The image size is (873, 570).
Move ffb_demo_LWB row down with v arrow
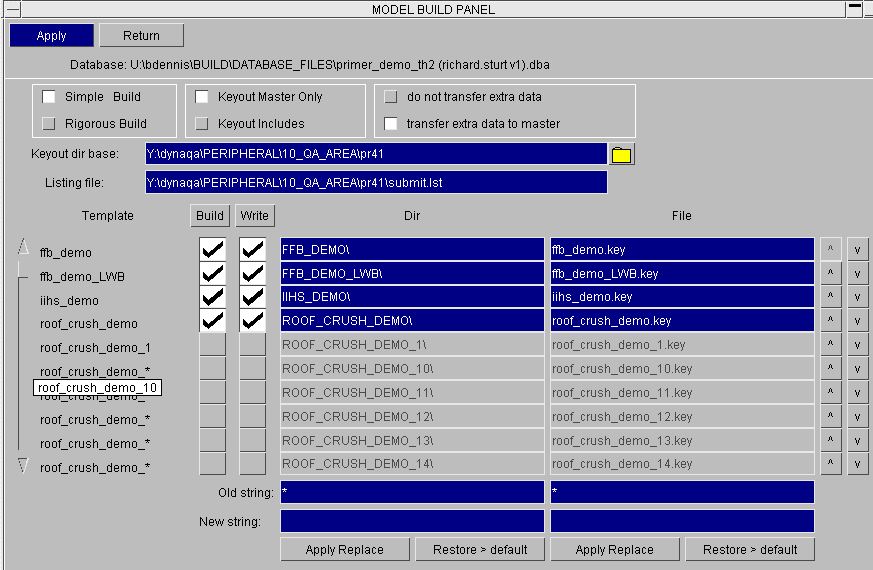coord(857,273)
